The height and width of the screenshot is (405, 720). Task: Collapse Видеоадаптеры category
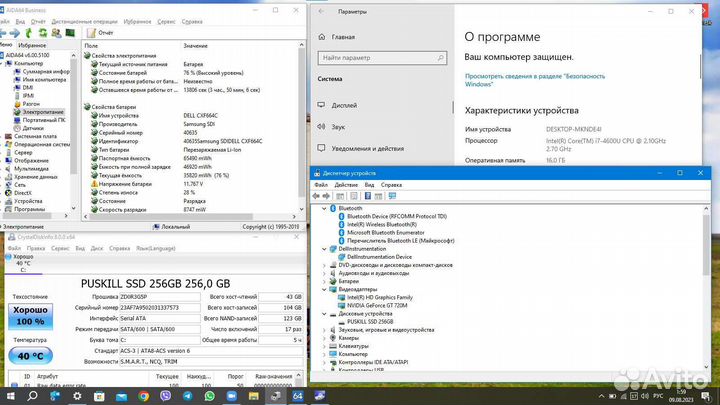324,290
